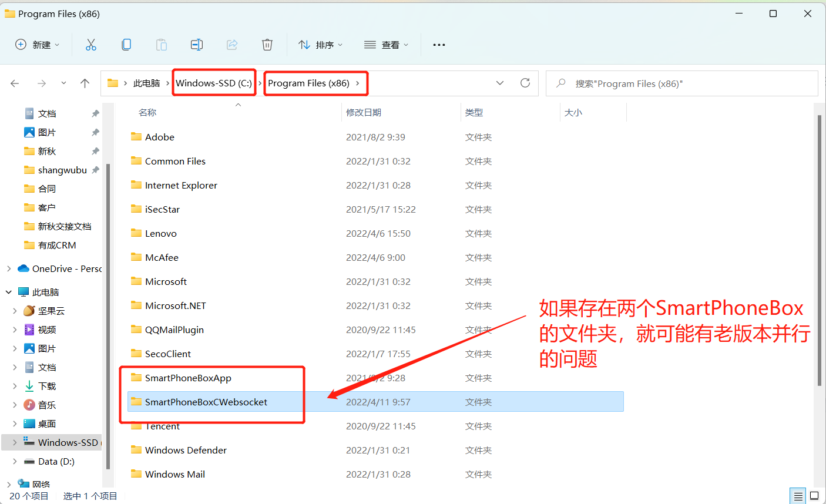
Task: Select the SecoClient folder row
Action: (x=375, y=354)
